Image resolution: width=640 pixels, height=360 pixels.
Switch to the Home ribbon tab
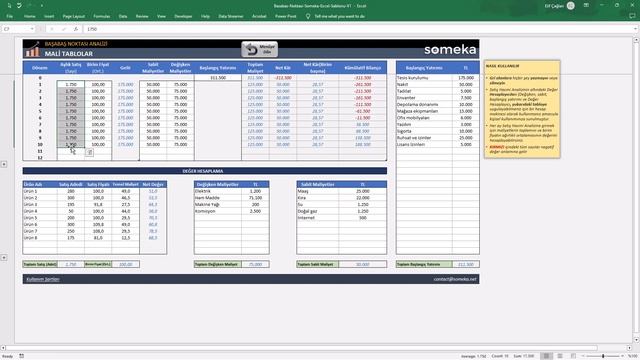point(29,16)
